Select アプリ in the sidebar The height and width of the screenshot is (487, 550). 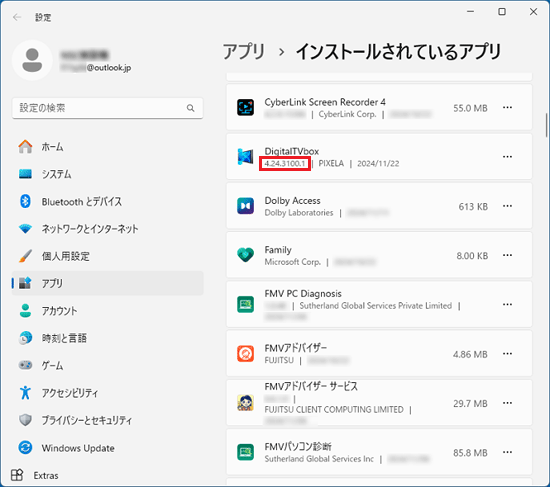[x=107, y=283]
